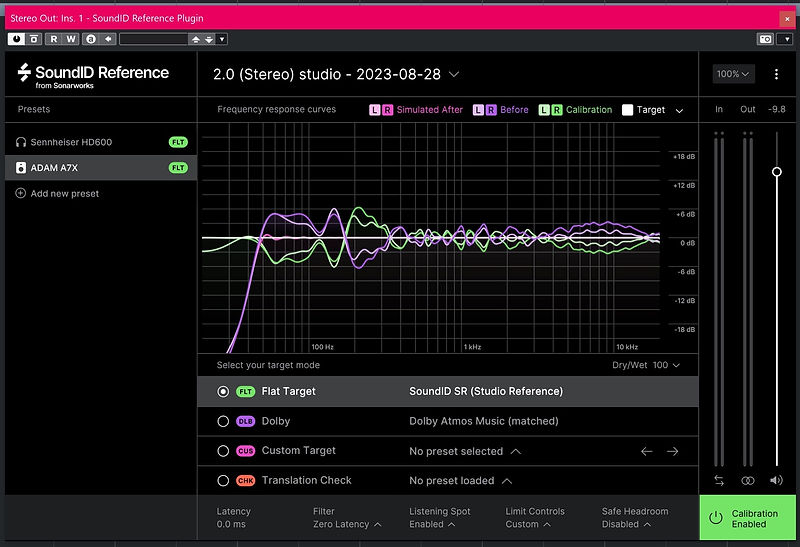Toggle Calibration right channel curve
The height and width of the screenshot is (547, 800).
(557, 110)
